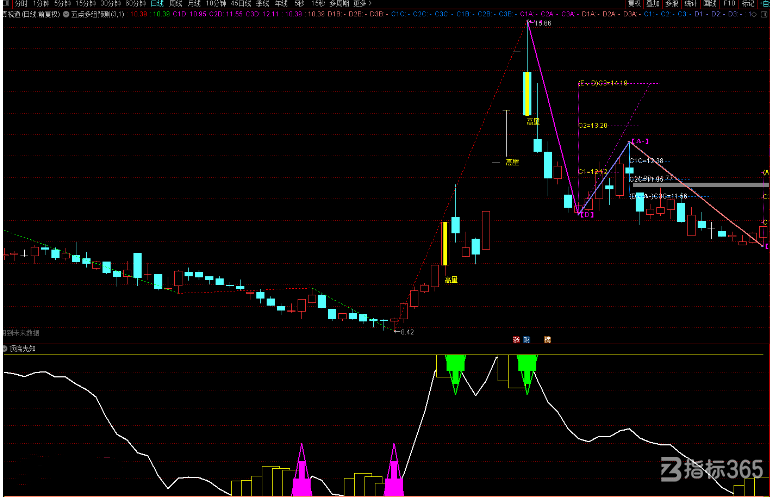Click the 统计 statistics button
The width and height of the screenshot is (772, 497).
[x=691, y=3]
